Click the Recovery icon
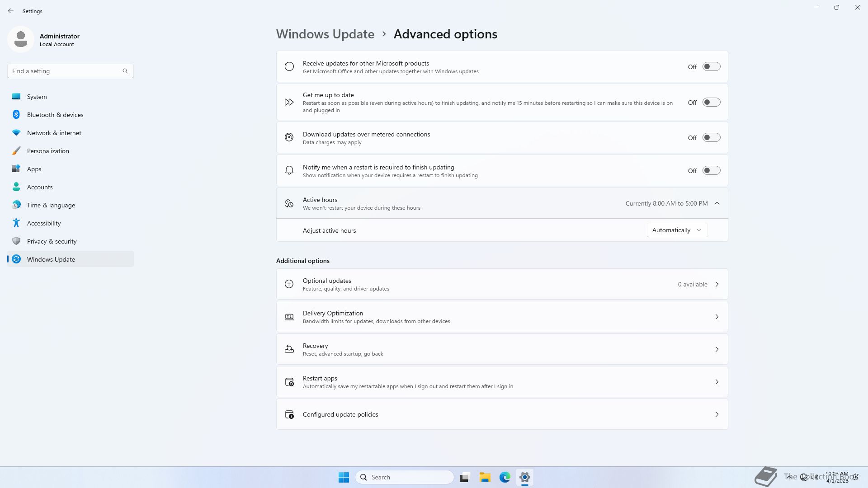 289,349
